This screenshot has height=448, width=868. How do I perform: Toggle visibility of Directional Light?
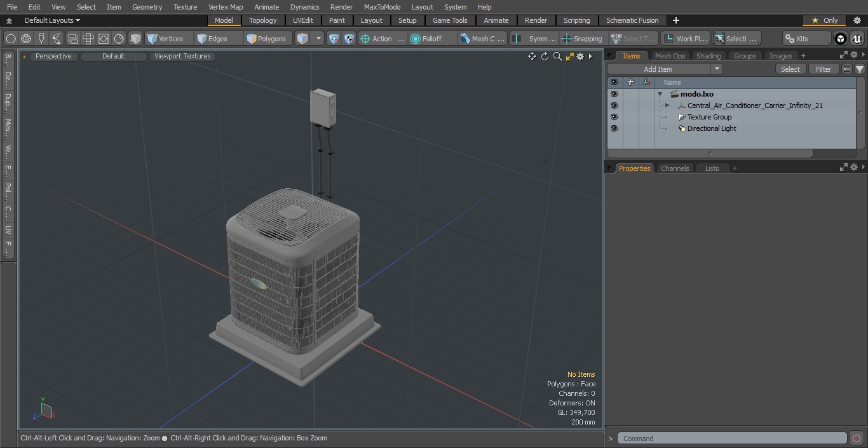614,128
